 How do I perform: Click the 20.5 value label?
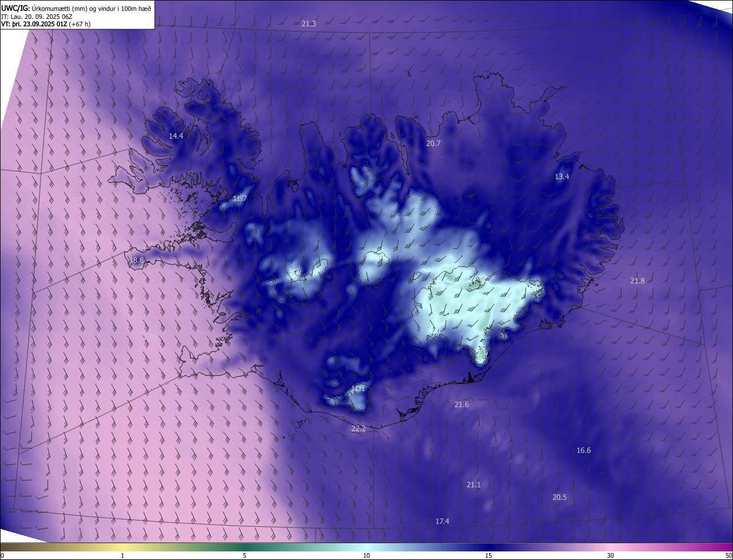tap(559, 498)
